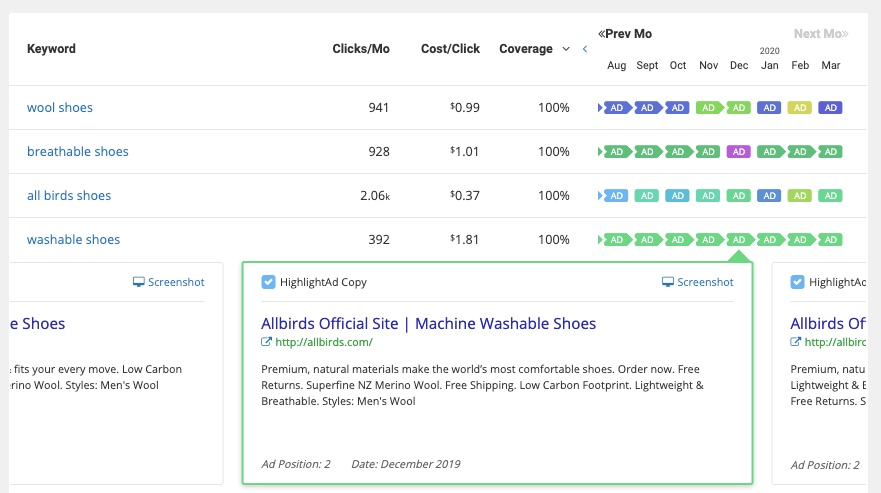Open Screenshot link in December 2019 ad card
Screen dimensions: 881x493
pyautogui.click(x=697, y=282)
